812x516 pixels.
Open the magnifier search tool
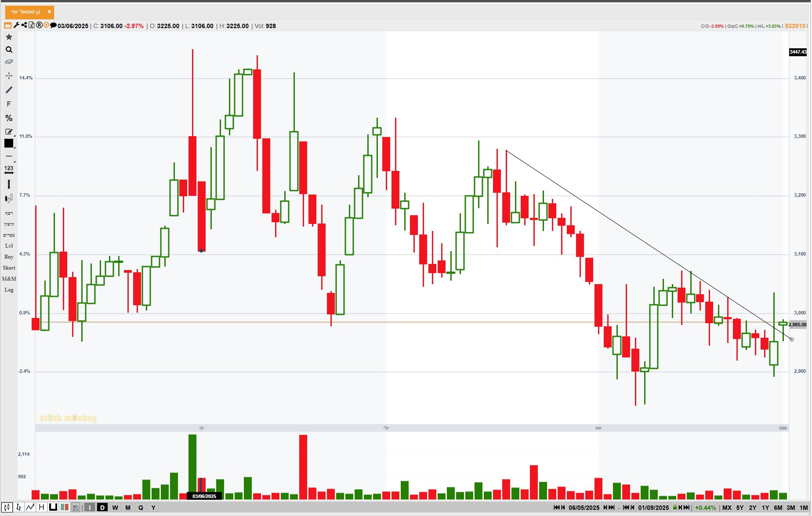9,50
